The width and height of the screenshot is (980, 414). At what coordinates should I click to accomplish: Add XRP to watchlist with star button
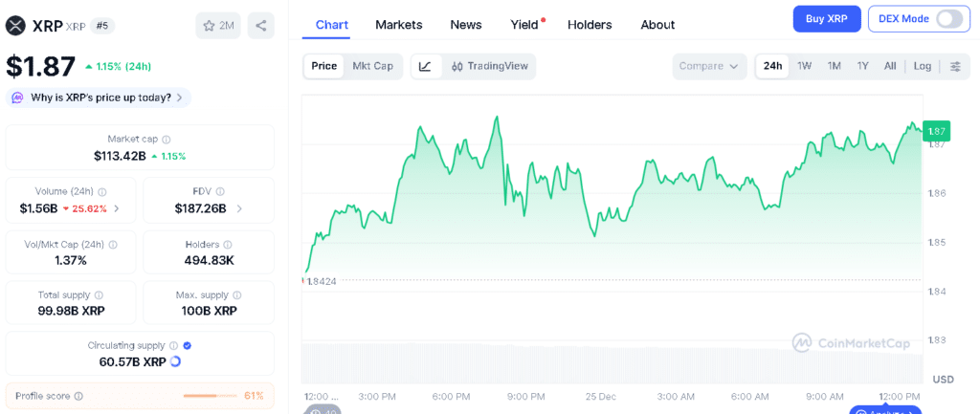218,26
